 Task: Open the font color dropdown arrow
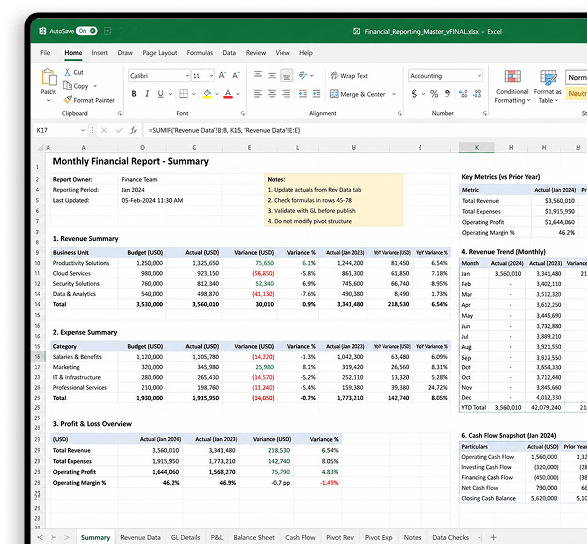point(238,94)
